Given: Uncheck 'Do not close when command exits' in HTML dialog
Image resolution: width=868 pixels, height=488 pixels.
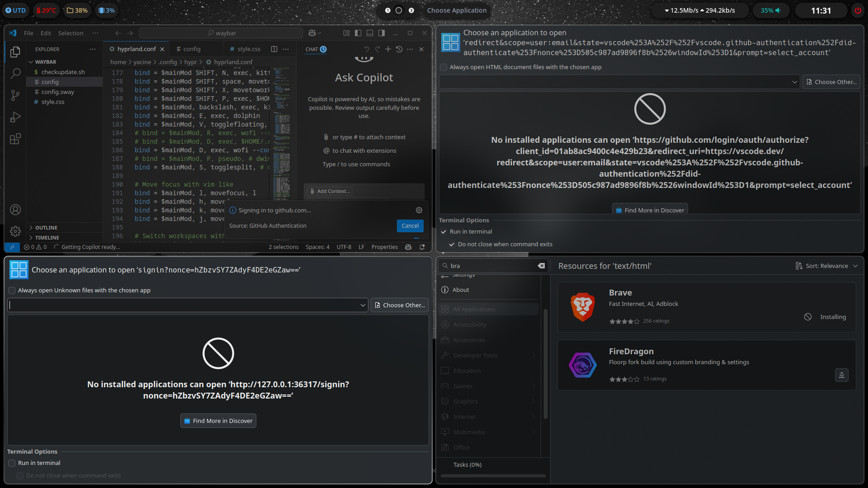Looking at the screenshot, I should click(452, 244).
